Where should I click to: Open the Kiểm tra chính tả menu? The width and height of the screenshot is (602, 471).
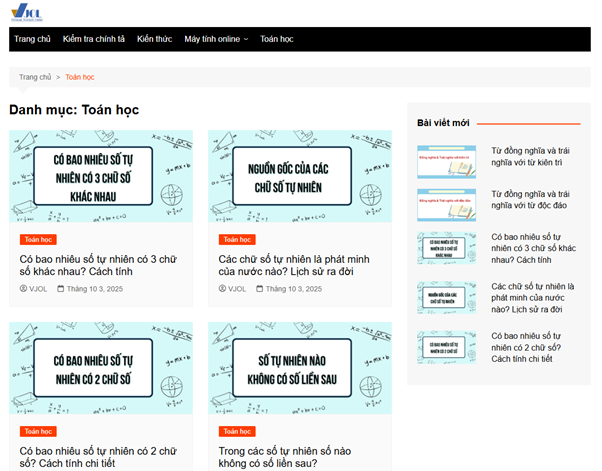[x=94, y=39]
